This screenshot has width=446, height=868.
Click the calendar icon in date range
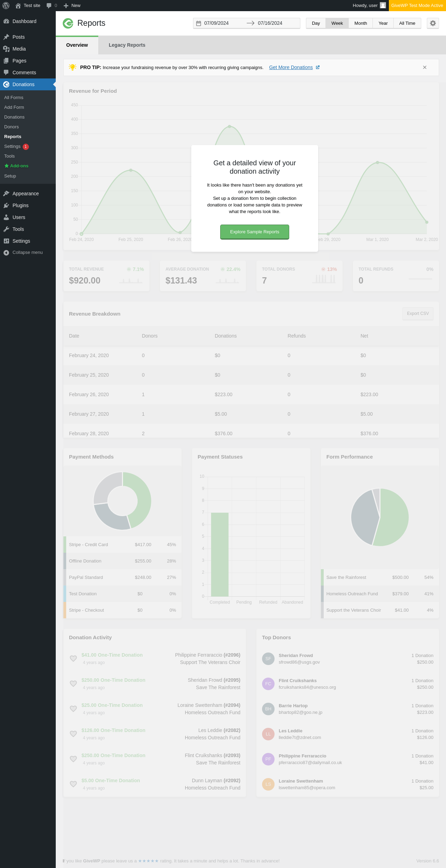[x=199, y=23]
